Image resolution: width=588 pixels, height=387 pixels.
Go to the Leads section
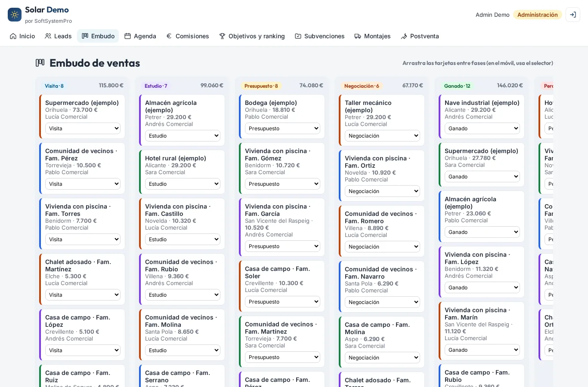tap(58, 36)
